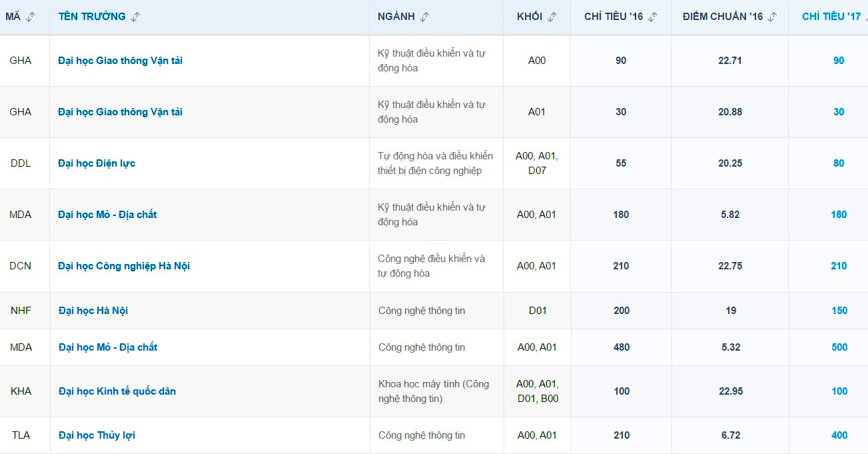The image size is (868, 454).
Task: Click the sort arrows next to NGÀNH
Action: tap(424, 17)
